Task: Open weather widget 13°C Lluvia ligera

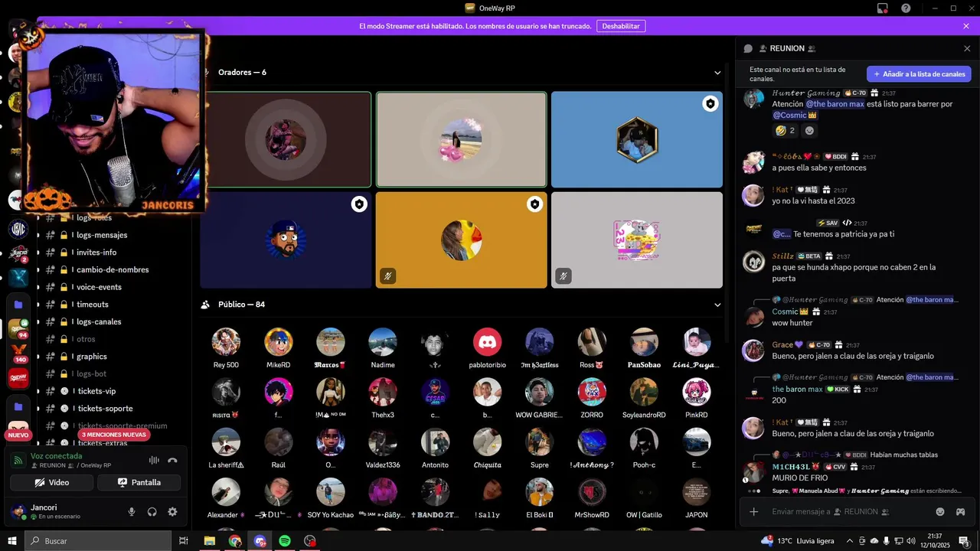Action: click(x=798, y=541)
